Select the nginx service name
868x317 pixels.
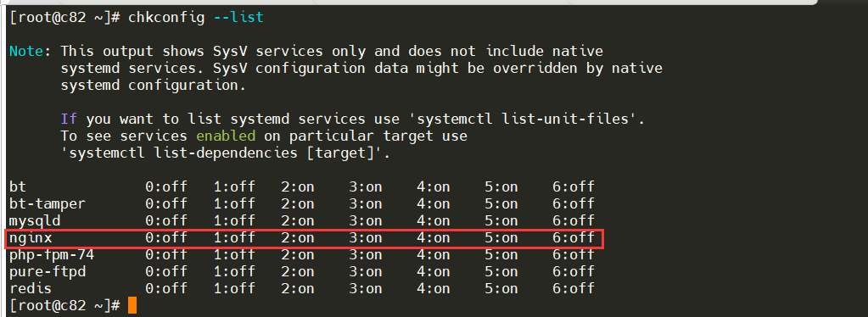point(31,238)
